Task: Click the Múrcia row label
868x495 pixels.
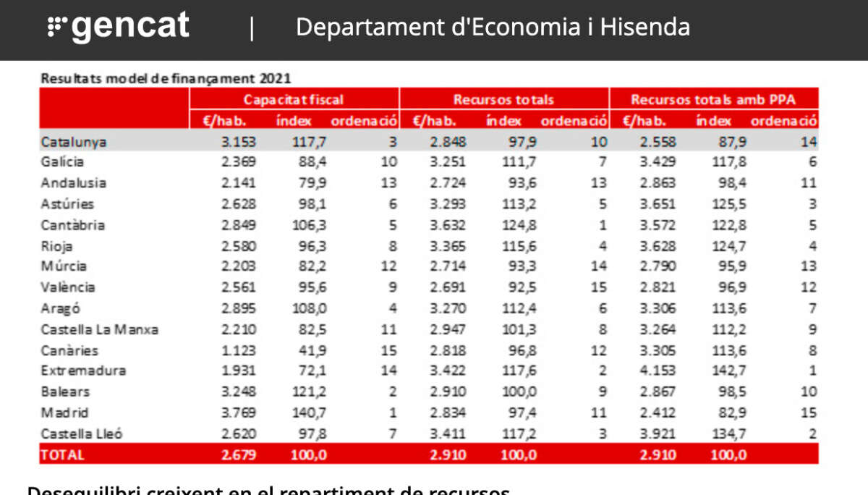Action: click(64, 266)
